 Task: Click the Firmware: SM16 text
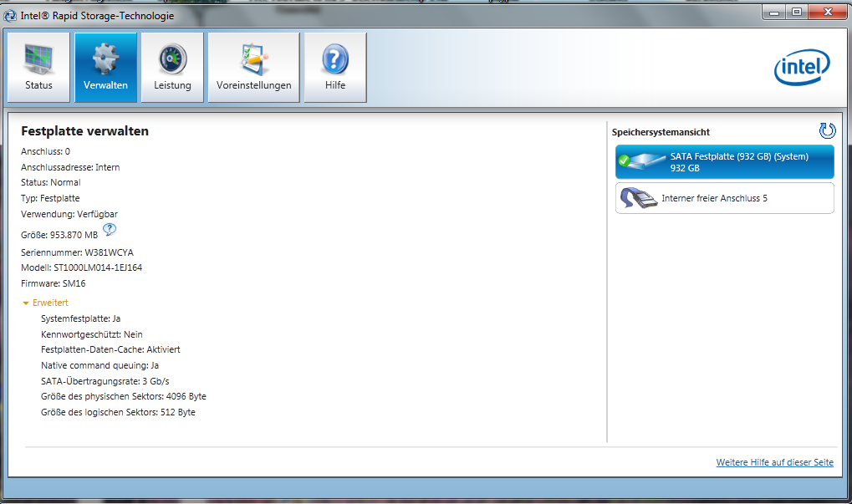point(54,283)
